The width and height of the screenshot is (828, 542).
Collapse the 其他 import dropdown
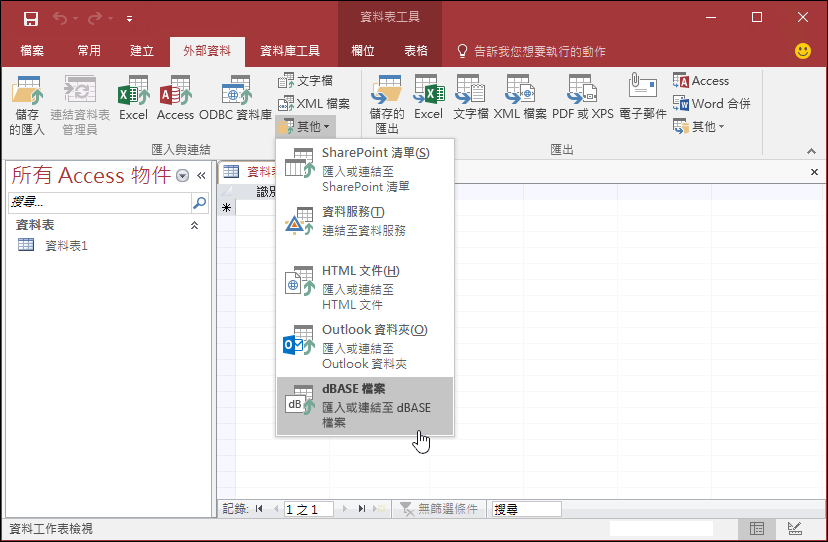point(305,127)
